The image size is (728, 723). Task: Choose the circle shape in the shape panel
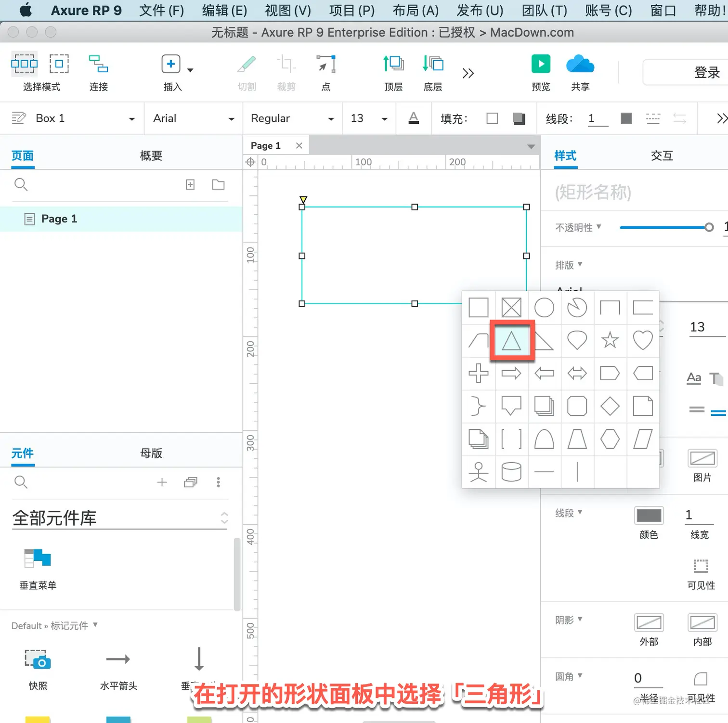[544, 308]
